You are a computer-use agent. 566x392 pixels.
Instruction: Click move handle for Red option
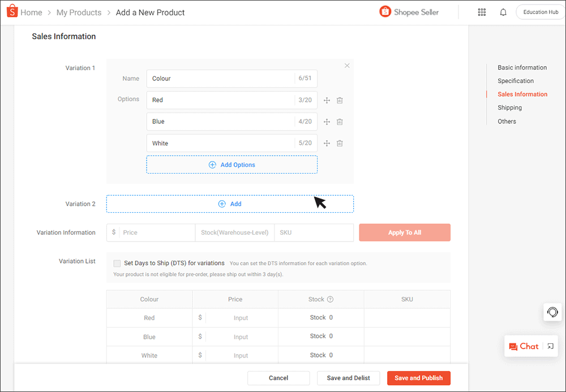[327, 100]
